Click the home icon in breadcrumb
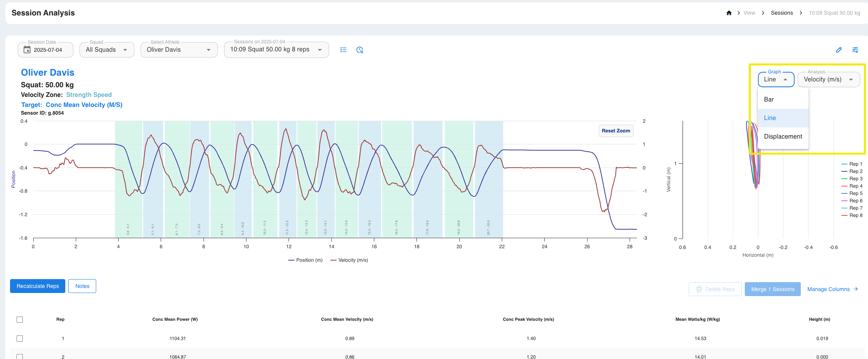 tap(729, 13)
